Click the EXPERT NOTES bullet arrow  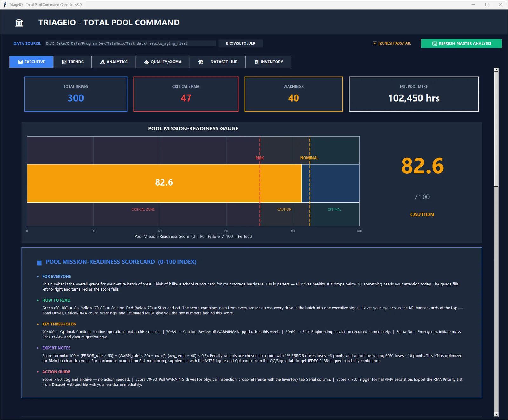(38, 348)
